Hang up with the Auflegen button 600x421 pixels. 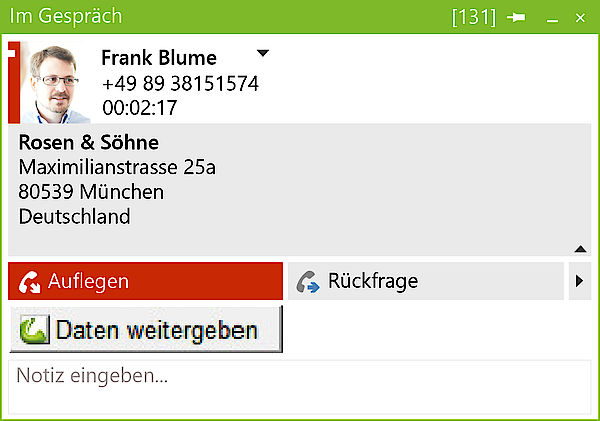coord(145,281)
